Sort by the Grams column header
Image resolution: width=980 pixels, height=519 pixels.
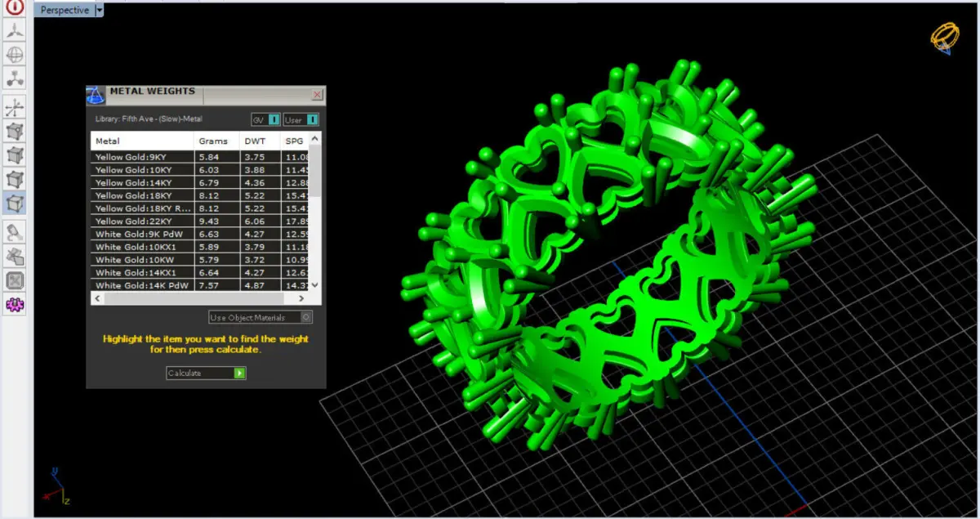(x=217, y=141)
